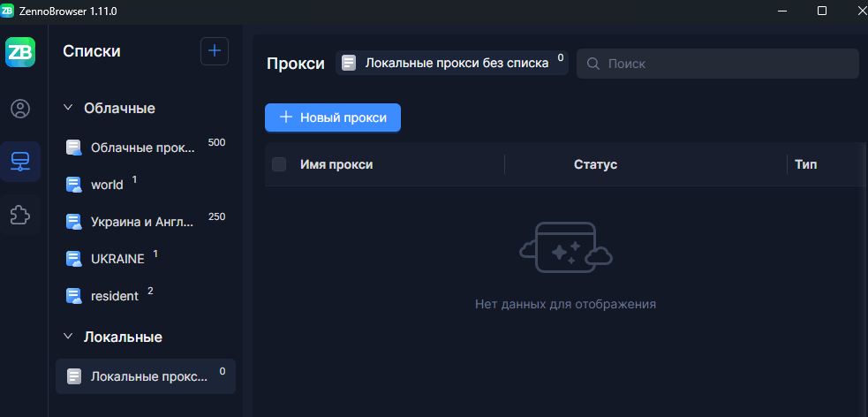The height and width of the screenshot is (417, 868).
Task: Select the UKRAINE proxy list
Action: tap(146, 259)
